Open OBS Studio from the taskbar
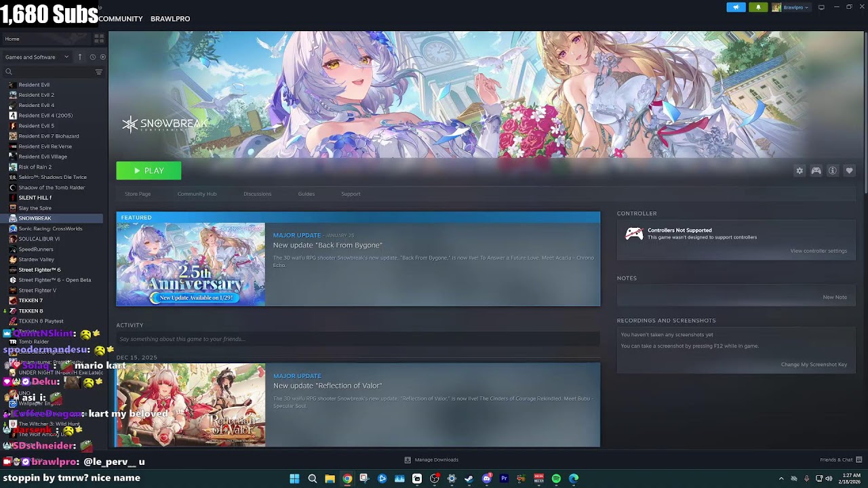The image size is (868, 488). tap(435, 479)
